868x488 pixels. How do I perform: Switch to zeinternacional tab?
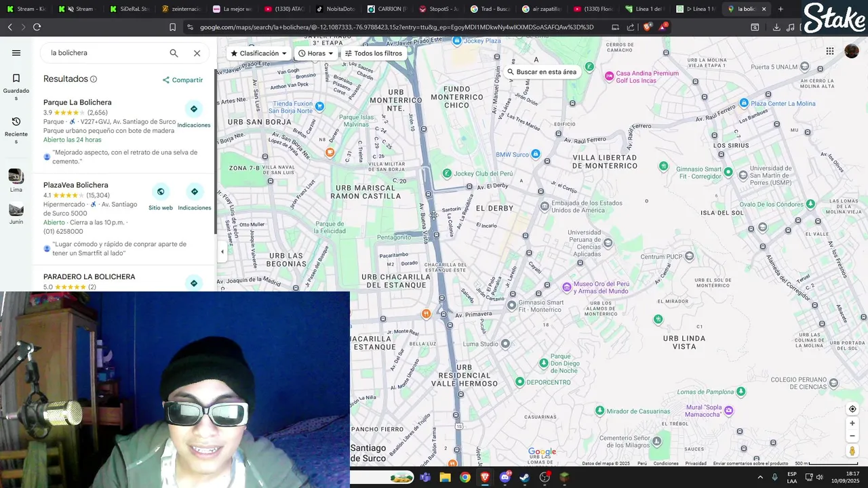point(180,9)
